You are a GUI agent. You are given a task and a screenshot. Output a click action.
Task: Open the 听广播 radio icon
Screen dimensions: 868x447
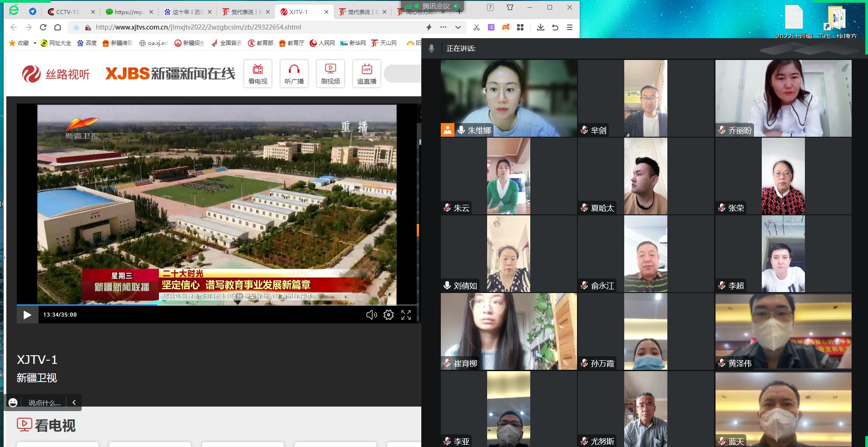coord(294,74)
